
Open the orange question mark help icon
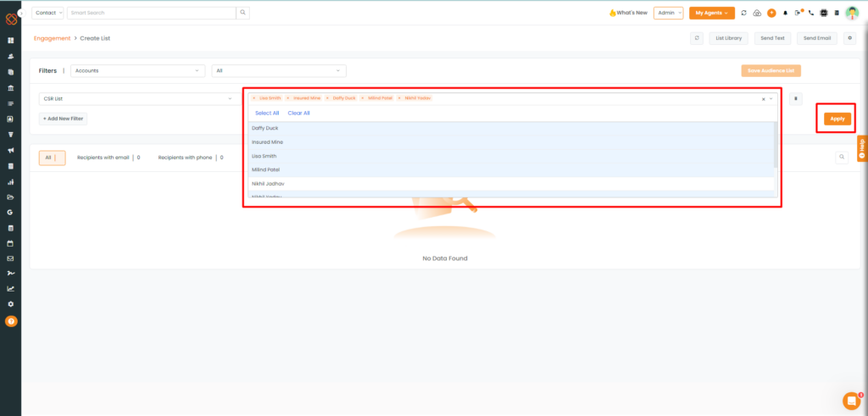[x=10, y=321]
